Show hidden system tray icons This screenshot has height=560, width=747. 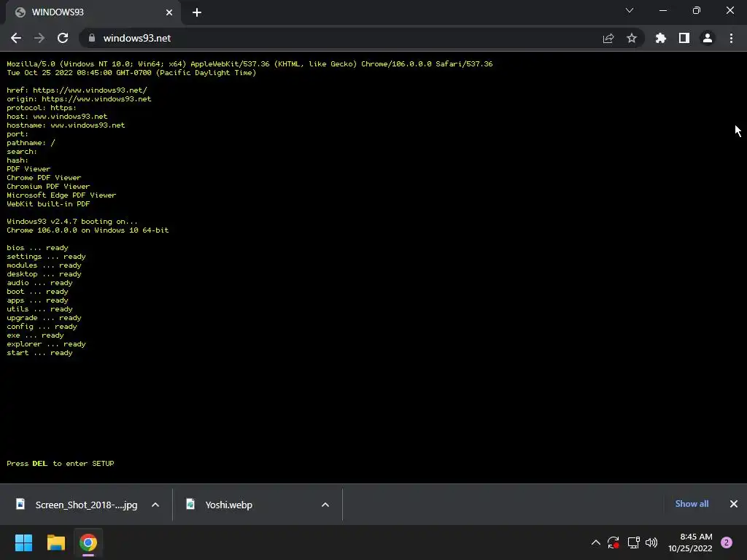click(595, 542)
